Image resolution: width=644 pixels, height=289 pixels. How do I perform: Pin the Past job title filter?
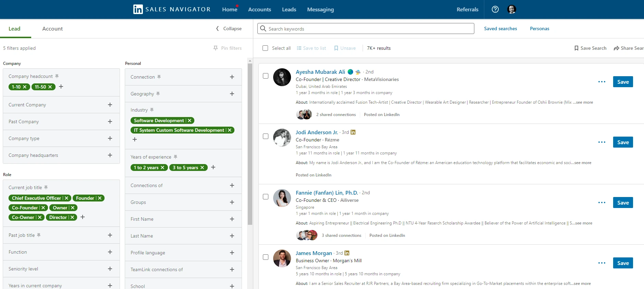pyautogui.click(x=39, y=235)
